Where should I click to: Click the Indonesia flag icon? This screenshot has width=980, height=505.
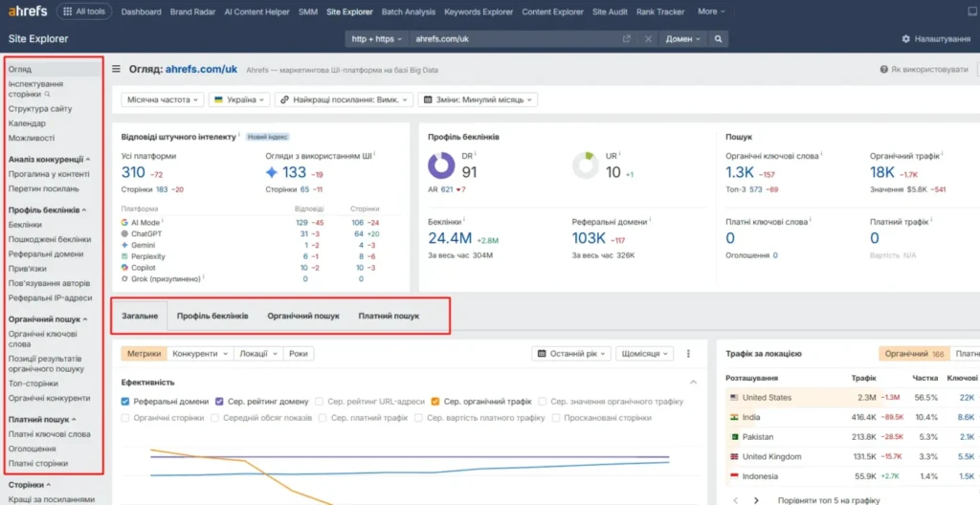tap(734, 476)
